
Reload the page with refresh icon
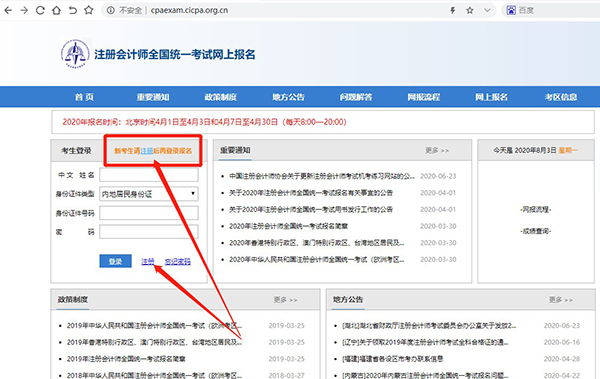click(x=40, y=10)
